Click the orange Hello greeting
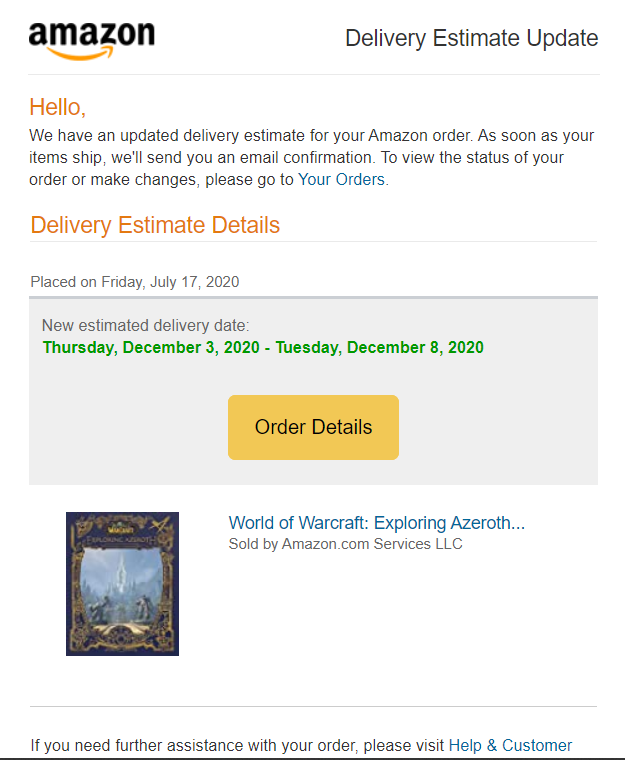Image resolution: width=625 pixels, height=760 pixels. (58, 107)
